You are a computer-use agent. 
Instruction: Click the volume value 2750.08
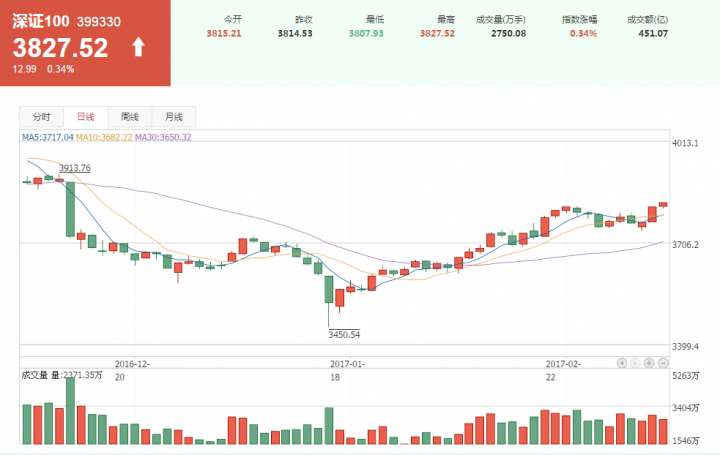(x=508, y=34)
